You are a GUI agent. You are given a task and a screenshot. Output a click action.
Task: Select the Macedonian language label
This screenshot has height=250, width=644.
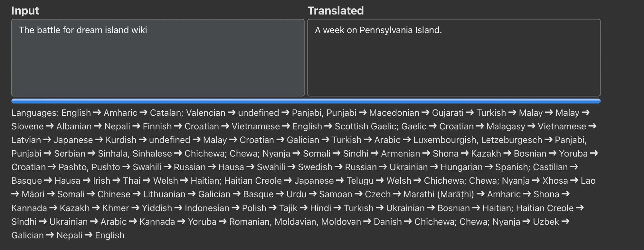pos(394,113)
